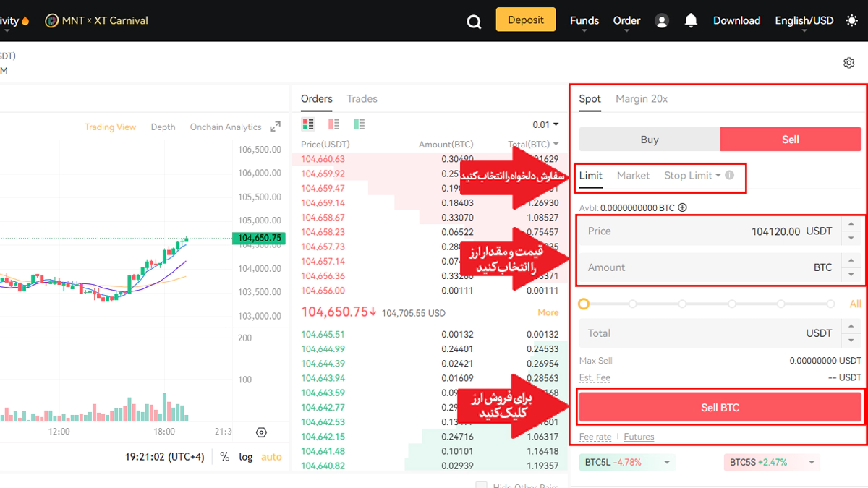The image size is (868, 488).
Task: Select the 104,642.15 bid price row
Action: (x=430, y=437)
